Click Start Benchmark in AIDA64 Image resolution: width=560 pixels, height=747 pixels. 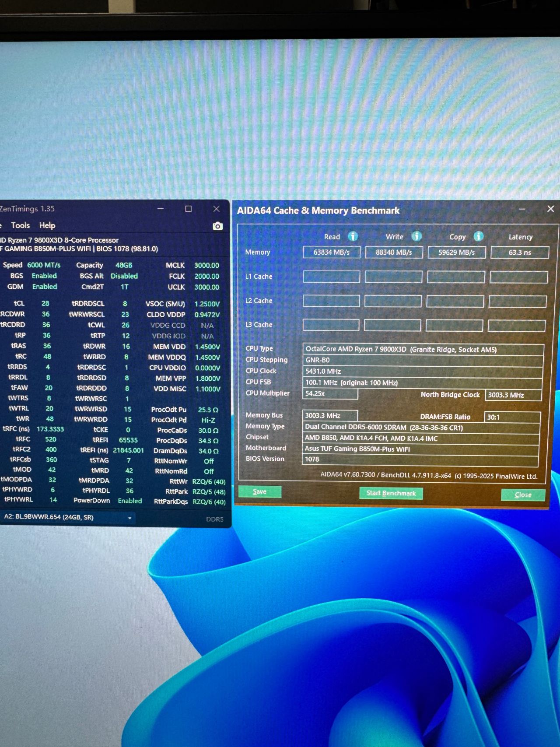pyautogui.click(x=391, y=493)
